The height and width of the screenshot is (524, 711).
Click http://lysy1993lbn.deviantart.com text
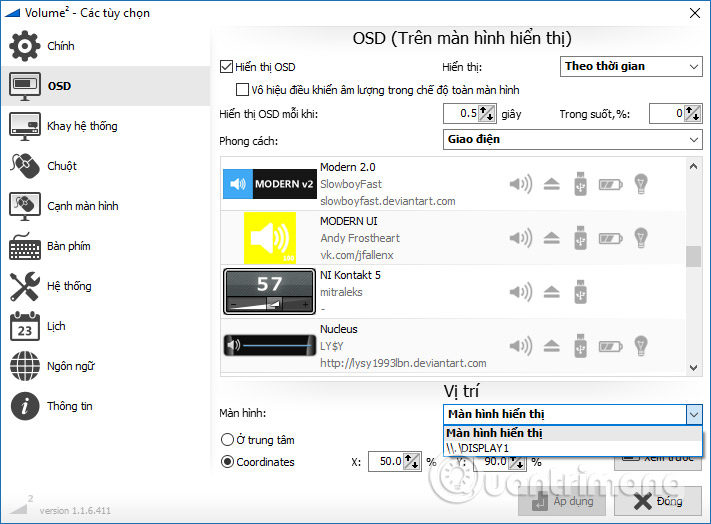click(403, 363)
